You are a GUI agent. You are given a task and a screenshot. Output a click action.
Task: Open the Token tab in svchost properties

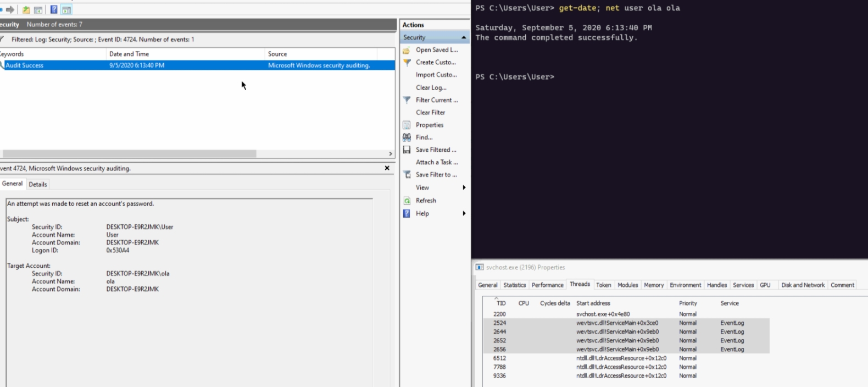[x=603, y=285]
